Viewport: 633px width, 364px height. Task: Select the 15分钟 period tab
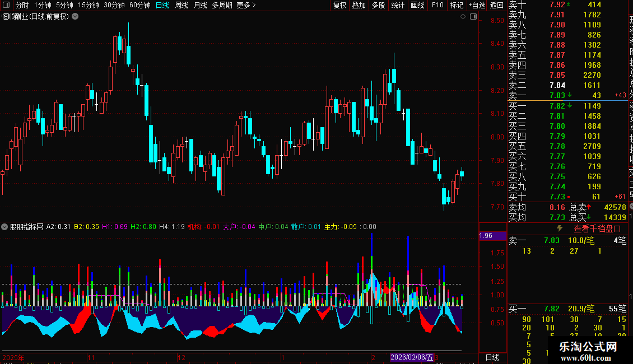coord(89,5)
